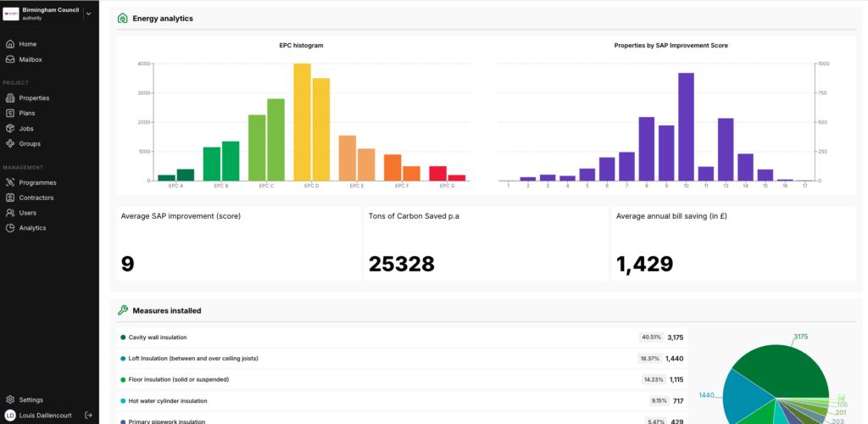Click the Home icon in sidebar
This screenshot has height=424, width=868.
(10, 44)
